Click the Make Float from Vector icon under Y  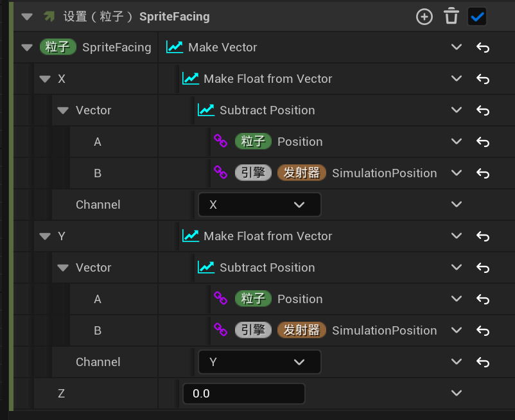191,236
